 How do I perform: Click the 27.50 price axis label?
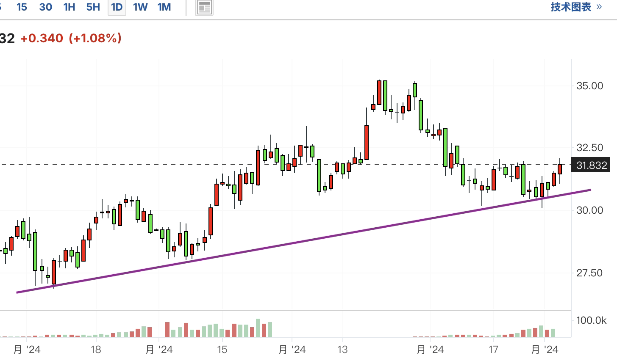click(x=589, y=273)
